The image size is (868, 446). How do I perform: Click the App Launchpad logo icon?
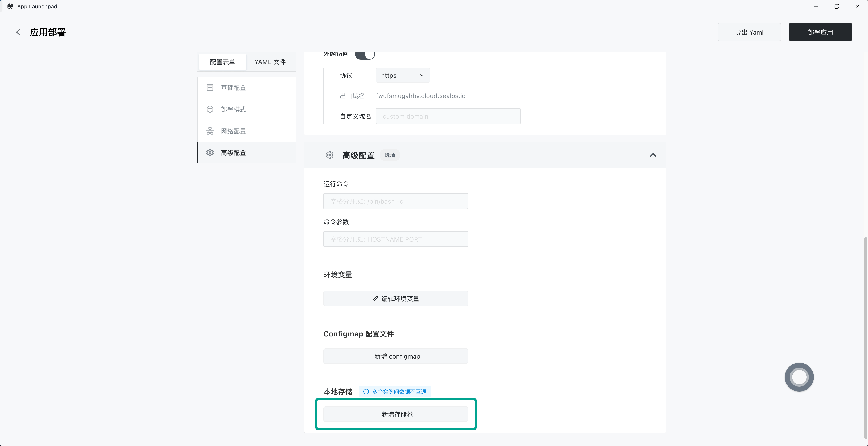10,6
